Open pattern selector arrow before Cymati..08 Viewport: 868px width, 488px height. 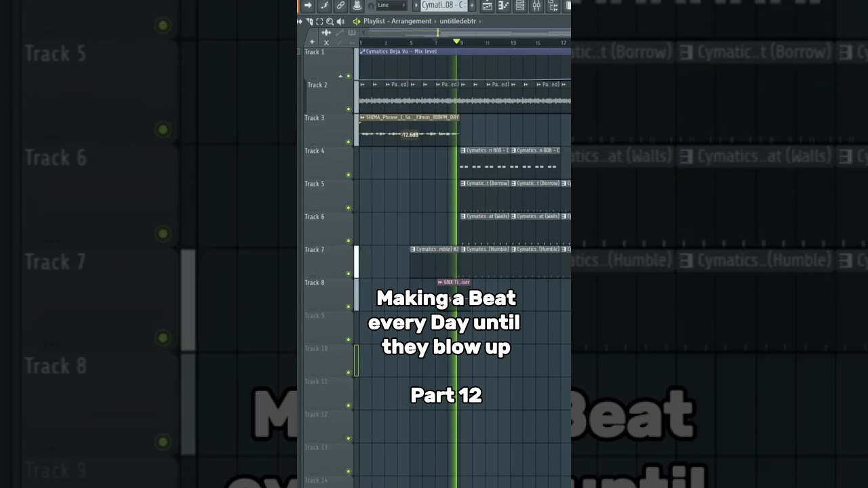416,5
